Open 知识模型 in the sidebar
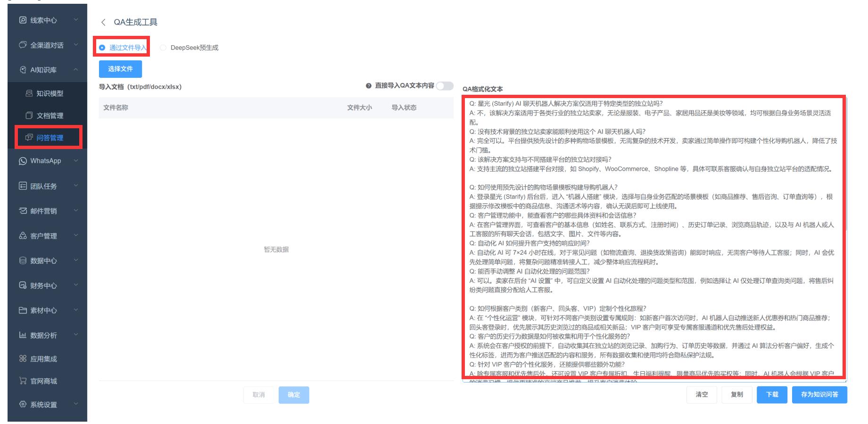Viewport: 868px width, 424px height. coord(50,93)
